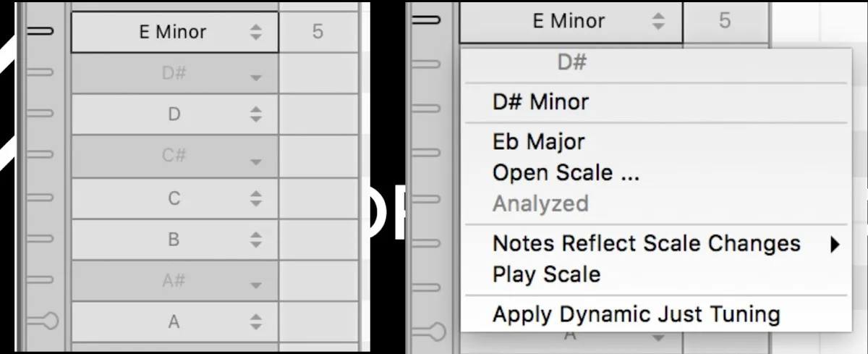Click the greyed C# row arrow
The image size is (868, 354).
256,161
